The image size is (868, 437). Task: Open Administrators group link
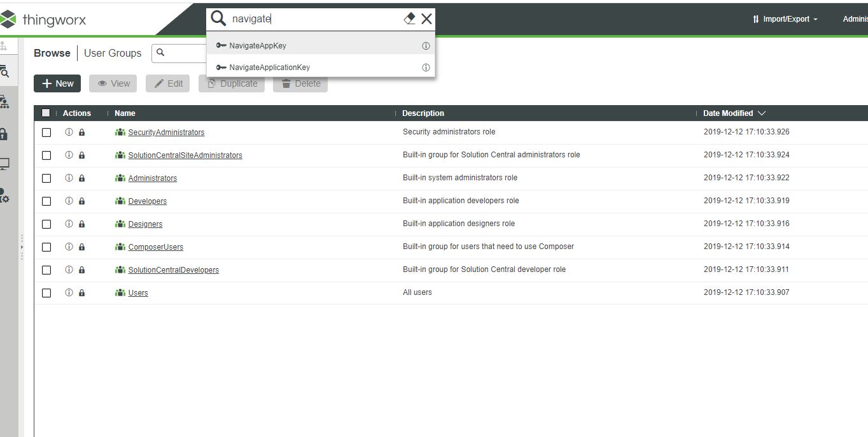(153, 178)
